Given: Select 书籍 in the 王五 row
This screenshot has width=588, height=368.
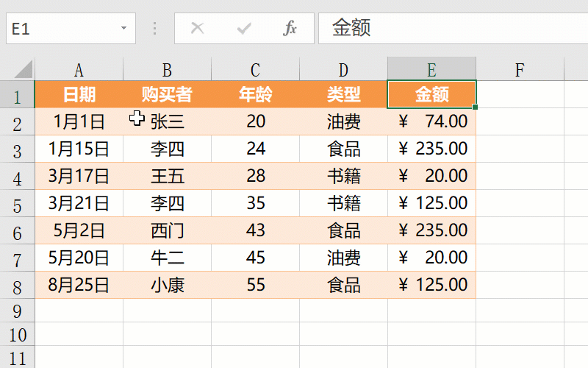Looking at the screenshot, I should pyautogui.click(x=343, y=176).
